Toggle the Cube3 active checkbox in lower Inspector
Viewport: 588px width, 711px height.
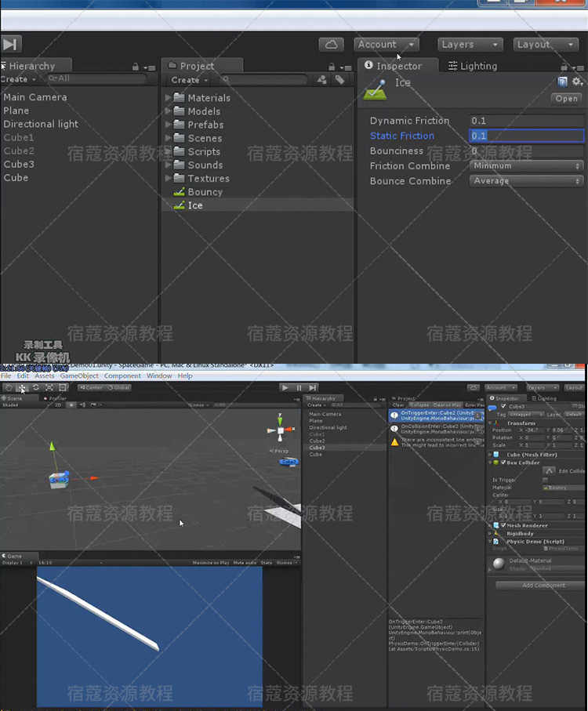(503, 406)
